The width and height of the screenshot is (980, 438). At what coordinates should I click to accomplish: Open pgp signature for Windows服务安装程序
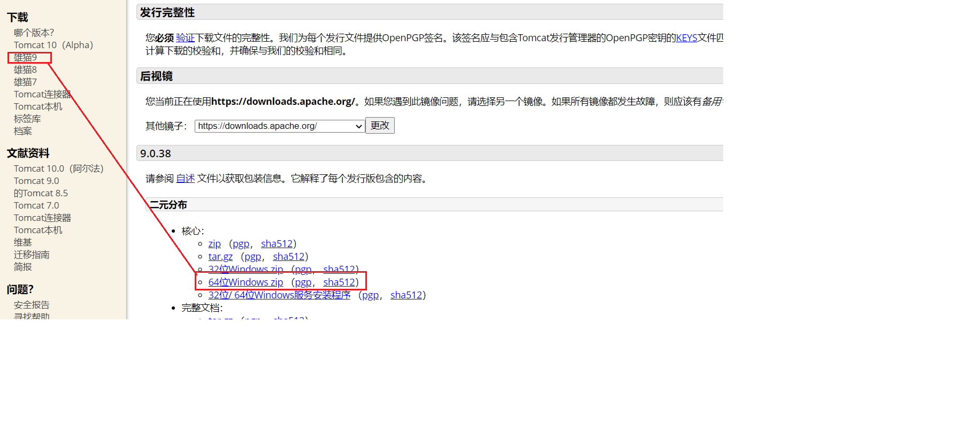(370, 295)
